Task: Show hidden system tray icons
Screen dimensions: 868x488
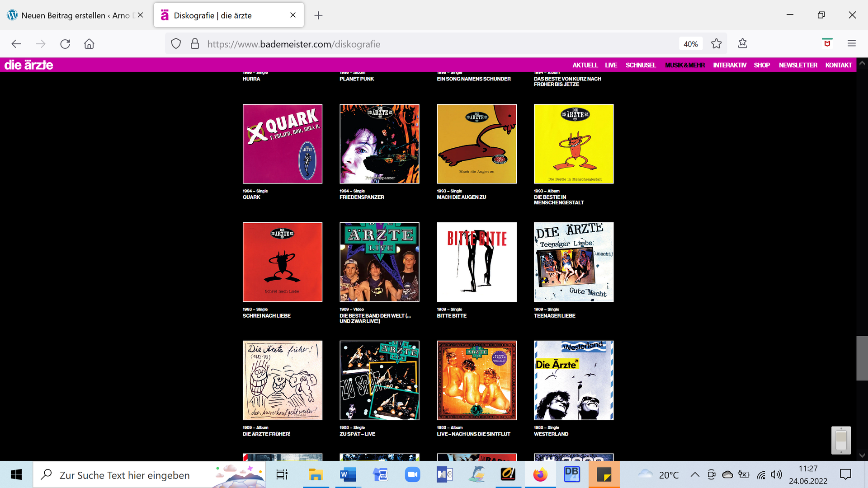Action: coord(695,474)
